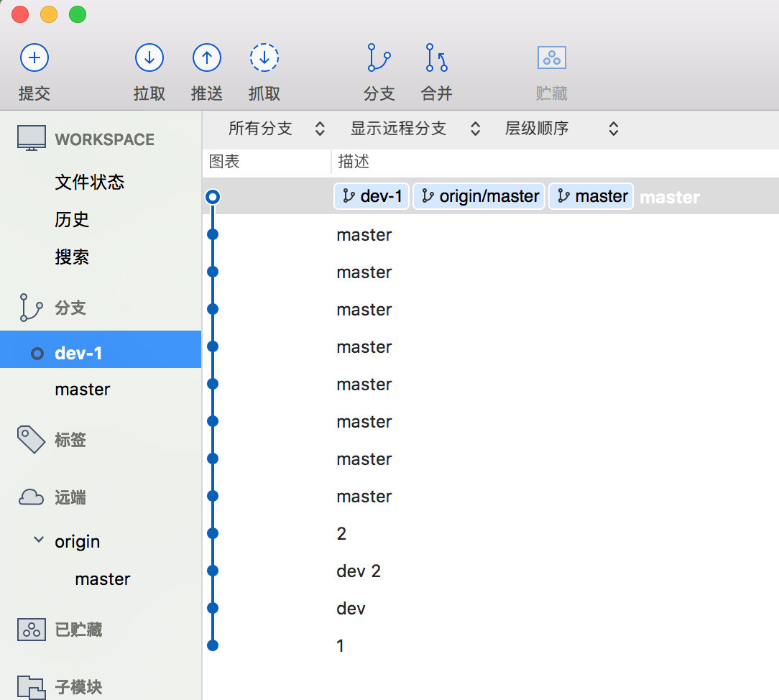Open 历史 in the workspace sidebar
779x700 pixels.
pyautogui.click(x=72, y=220)
